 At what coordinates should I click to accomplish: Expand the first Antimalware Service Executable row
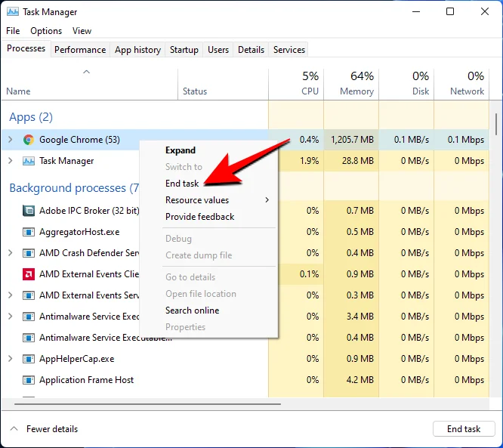[11, 317]
